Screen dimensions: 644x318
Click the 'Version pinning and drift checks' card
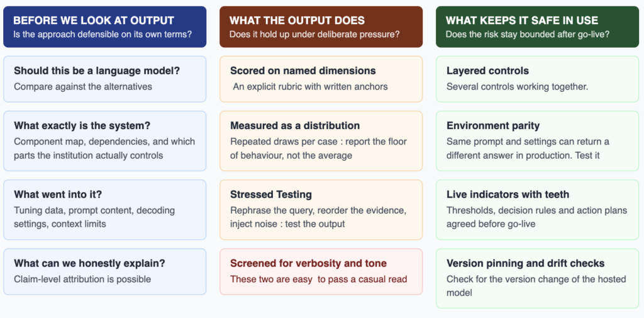(x=537, y=278)
